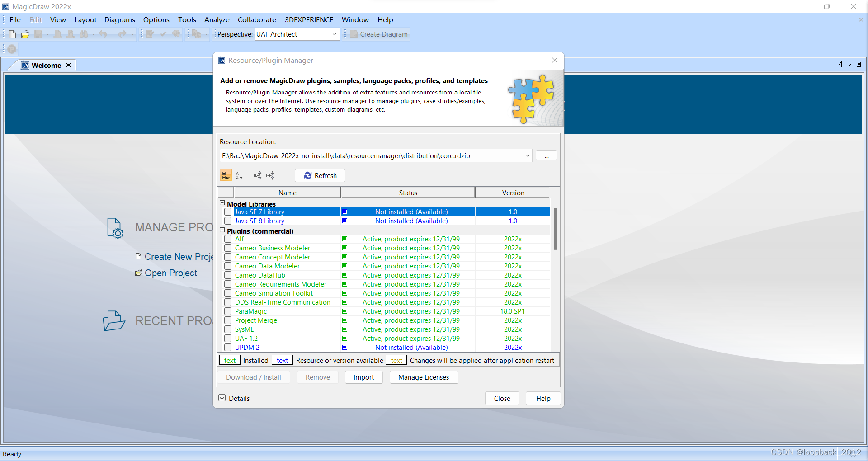Click the grayed checkmark toolbar icon
868x461 pixels.
[x=163, y=34]
